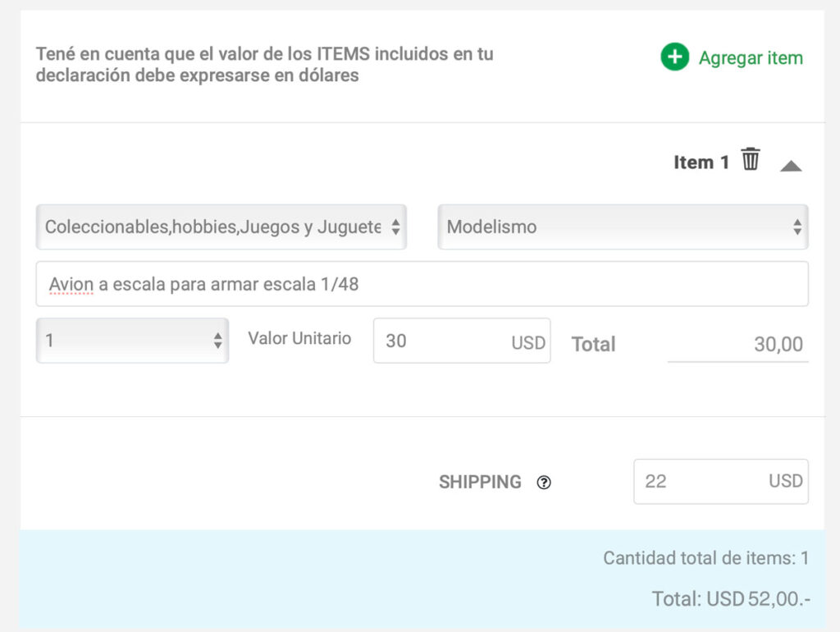
Task: Click the Shipping help question-mark icon
Action: click(x=544, y=483)
